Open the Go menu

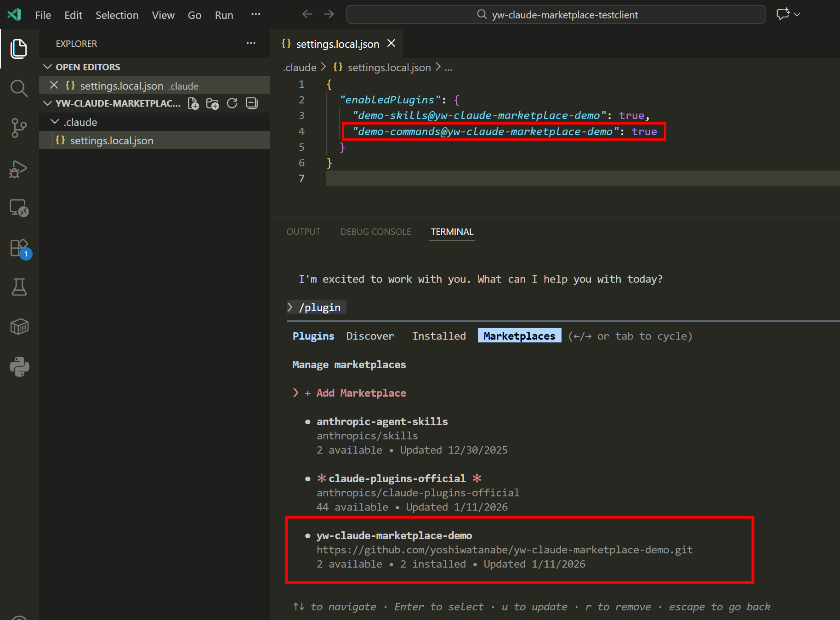tap(194, 15)
